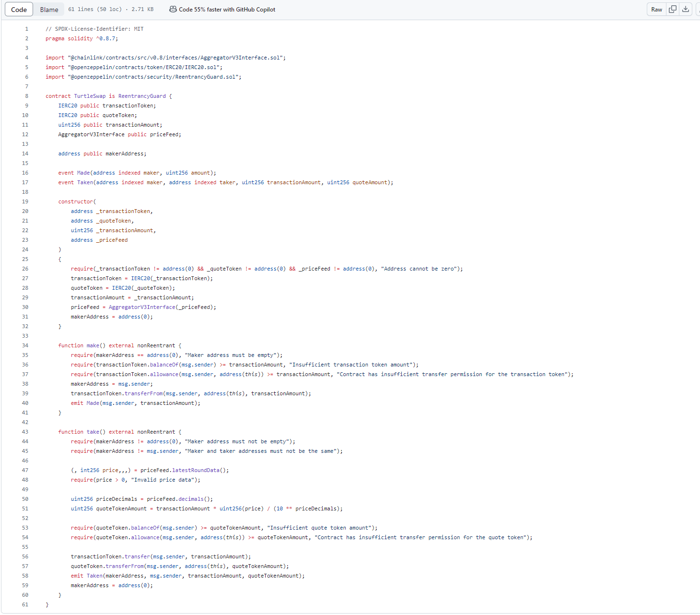Select line number 19
This screenshot has height=615, width=700.
(x=25, y=201)
